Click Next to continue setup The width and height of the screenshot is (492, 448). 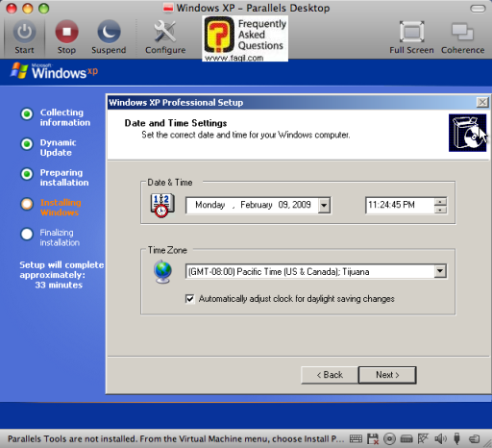[387, 375]
